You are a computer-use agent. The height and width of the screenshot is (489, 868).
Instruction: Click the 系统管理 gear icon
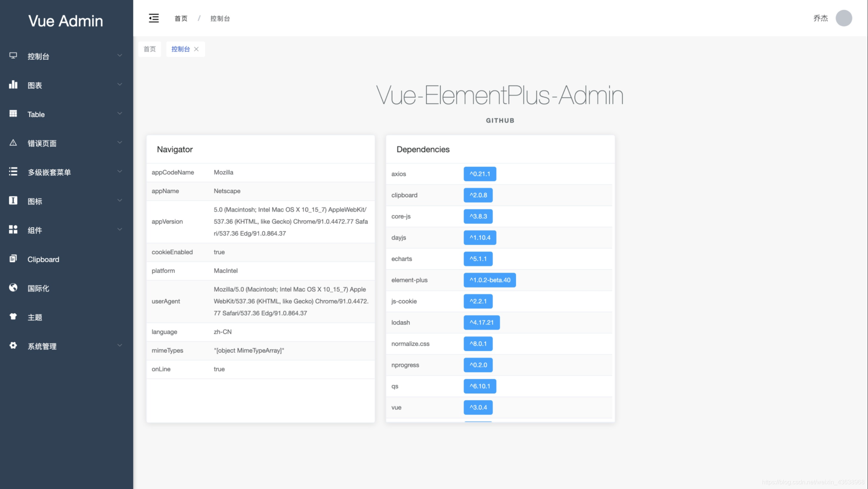click(x=13, y=345)
